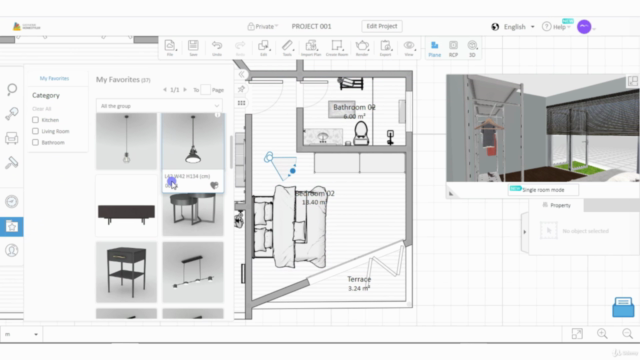Go to previous favorites page arrow
This screenshot has width=640, height=360.
165,89
